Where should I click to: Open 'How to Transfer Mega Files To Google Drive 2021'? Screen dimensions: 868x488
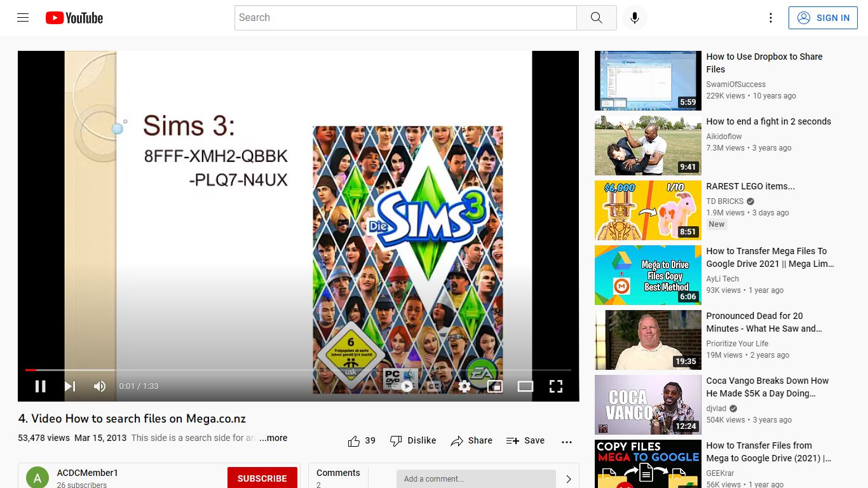(x=770, y=257)
